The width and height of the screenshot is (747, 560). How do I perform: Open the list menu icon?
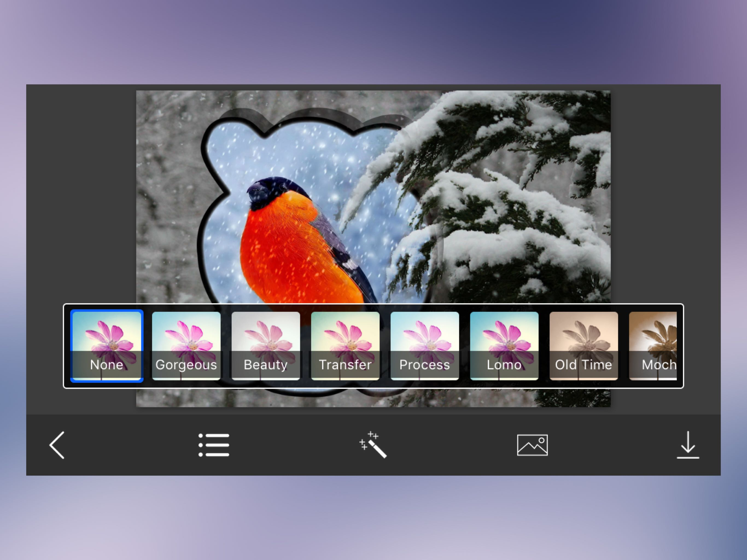pos(214,445)
